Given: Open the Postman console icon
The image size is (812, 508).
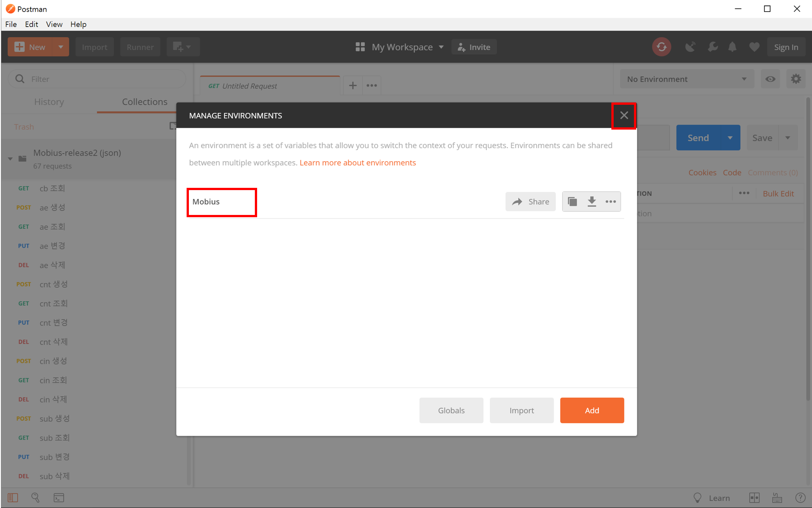Looking at the screenshot, I should (59, 498).
